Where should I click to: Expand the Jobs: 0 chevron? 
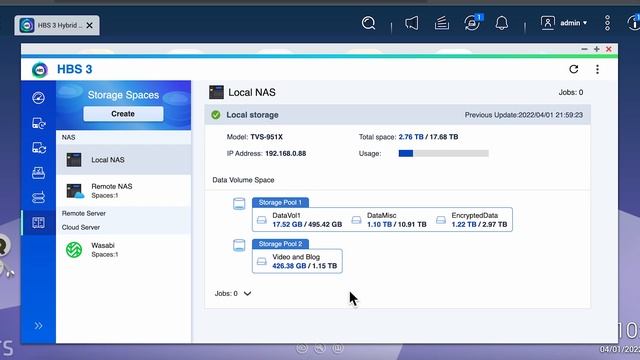pyautogui.click(x=247, y=293)
